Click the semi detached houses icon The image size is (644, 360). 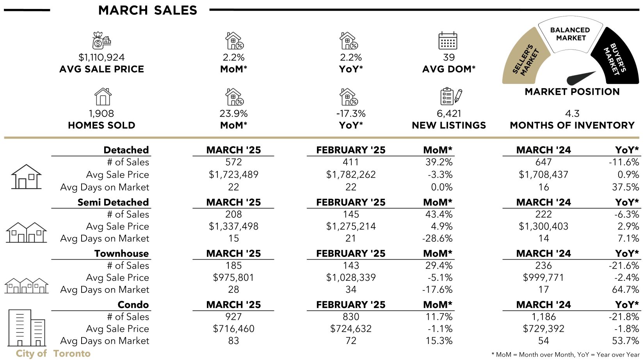(27, 232)
